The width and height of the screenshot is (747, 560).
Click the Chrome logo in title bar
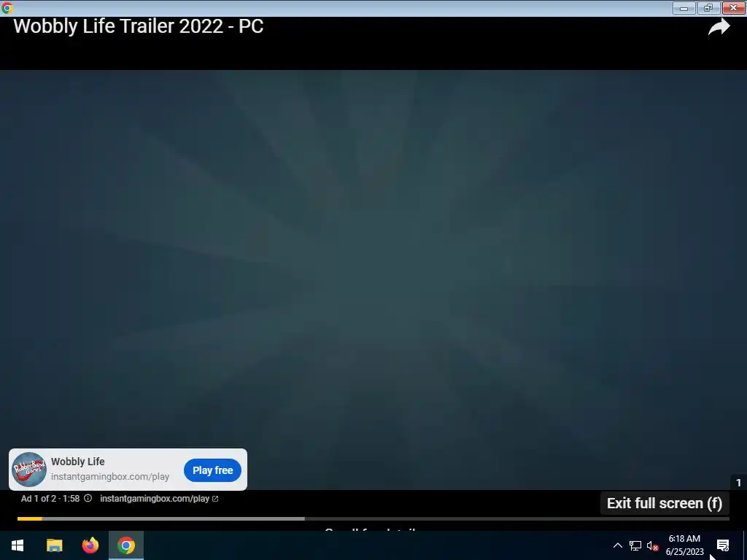tap(7, 7)
